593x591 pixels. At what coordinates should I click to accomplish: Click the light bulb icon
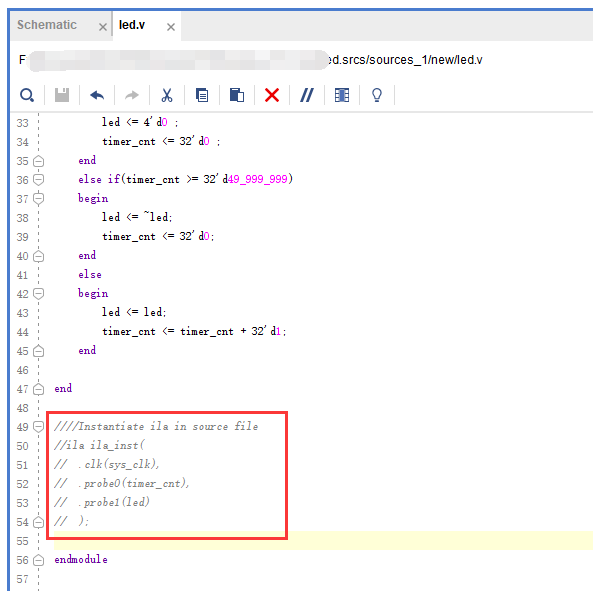click(377, 95)
